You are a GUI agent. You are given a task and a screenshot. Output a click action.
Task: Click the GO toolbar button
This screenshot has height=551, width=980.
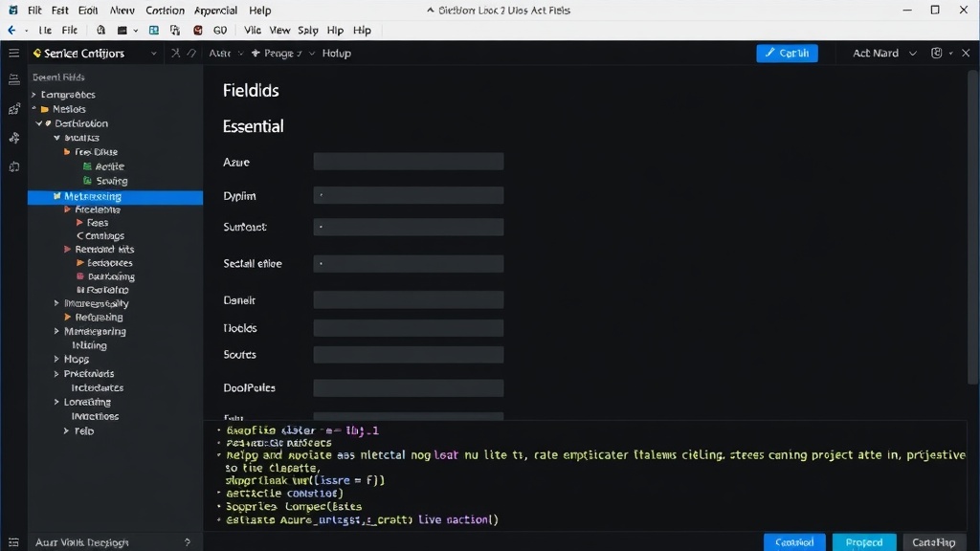(x=220, y=30)
